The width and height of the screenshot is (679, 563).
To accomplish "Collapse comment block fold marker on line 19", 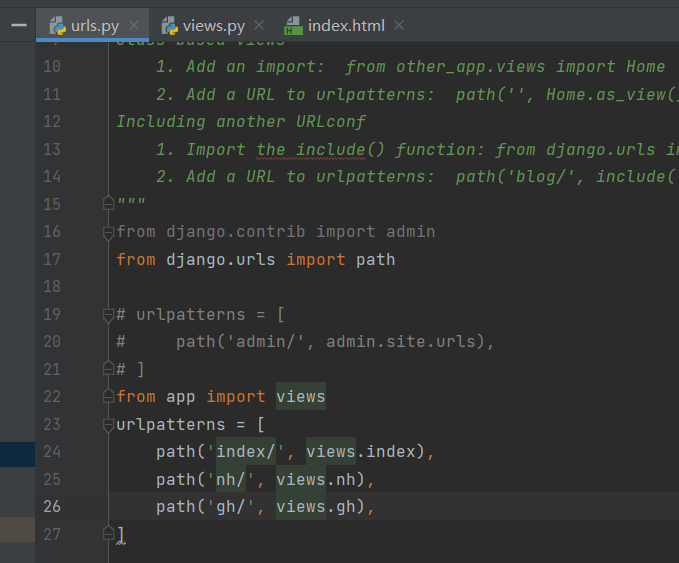I will pyautogui.click(x=108, y=315).
